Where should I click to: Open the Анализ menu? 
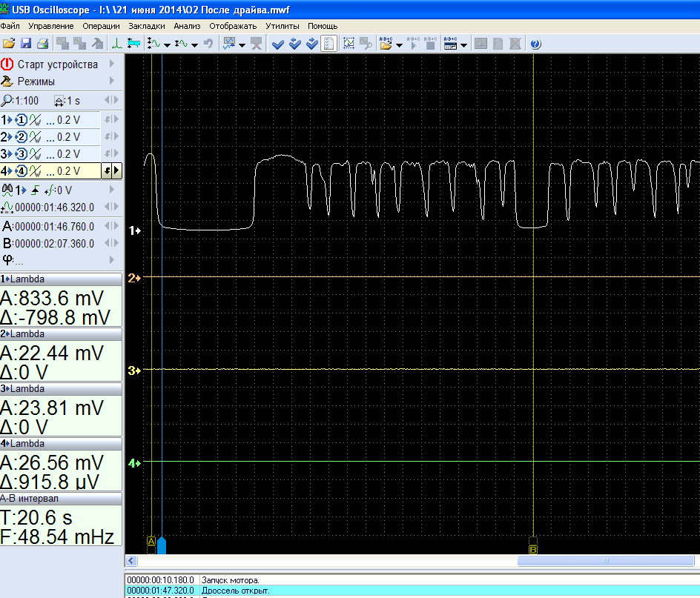coord(188,26)
